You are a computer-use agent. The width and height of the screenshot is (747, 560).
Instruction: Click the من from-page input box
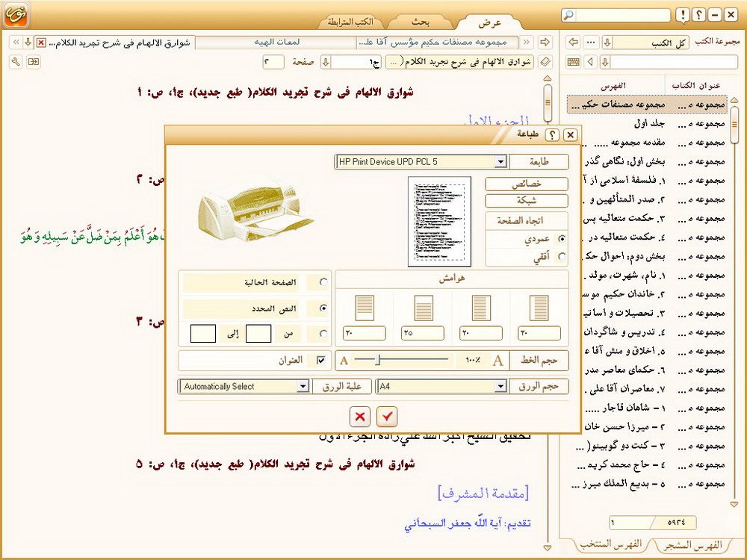(258, 333)
